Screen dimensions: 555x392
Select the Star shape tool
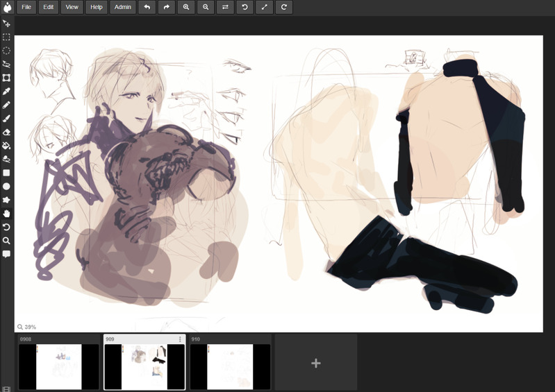pyautogui.click(x=6, y=200)
